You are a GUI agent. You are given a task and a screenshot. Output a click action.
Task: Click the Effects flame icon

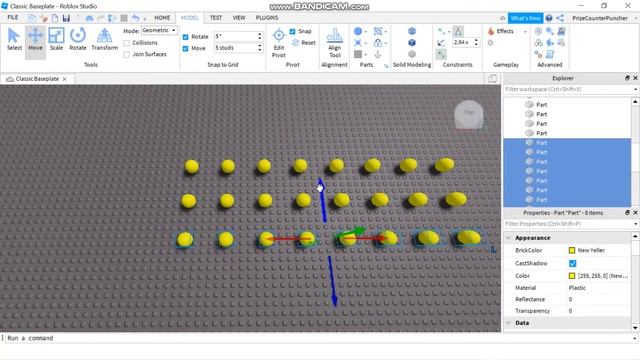(x=491, y=31)
